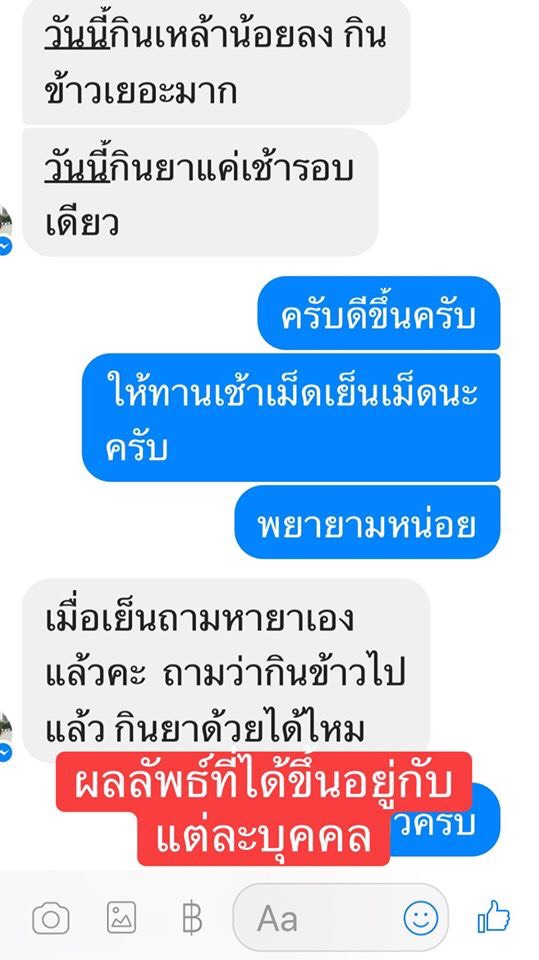539x960 pixels.
Task: Send a thumbs-up like
Action: coord(494,917)
